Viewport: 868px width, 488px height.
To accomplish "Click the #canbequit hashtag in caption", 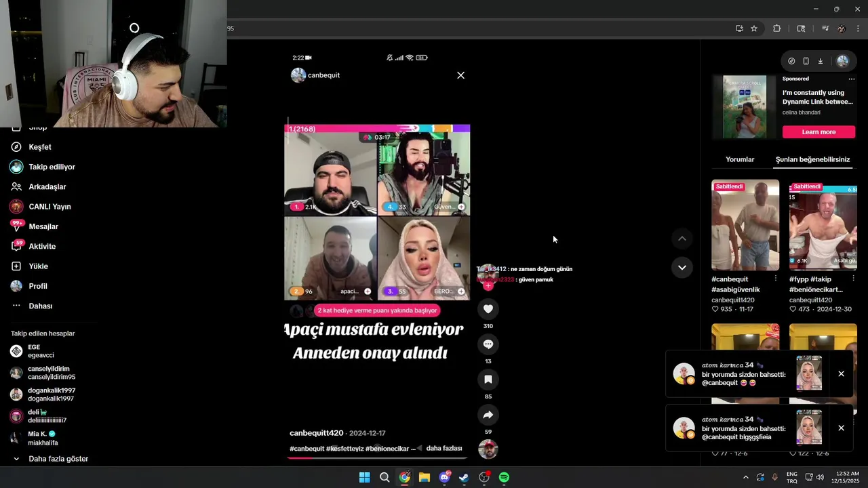I will [x=307, y=449].
